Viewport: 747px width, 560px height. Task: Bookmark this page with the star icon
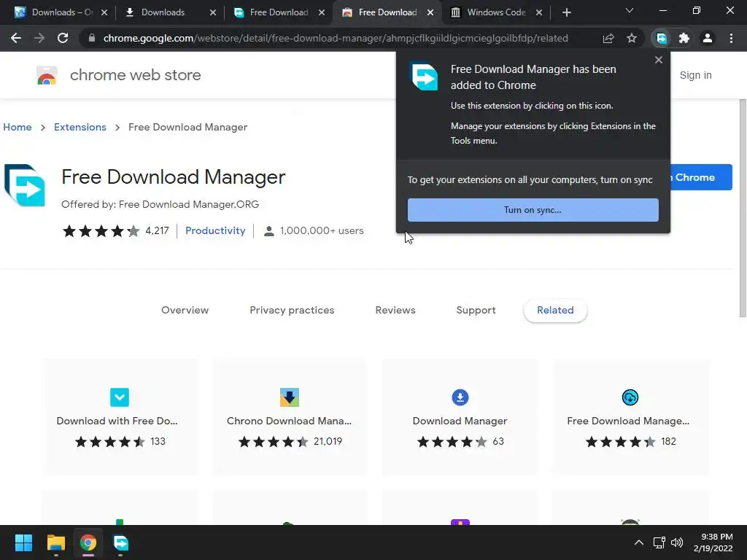point(631,38)
